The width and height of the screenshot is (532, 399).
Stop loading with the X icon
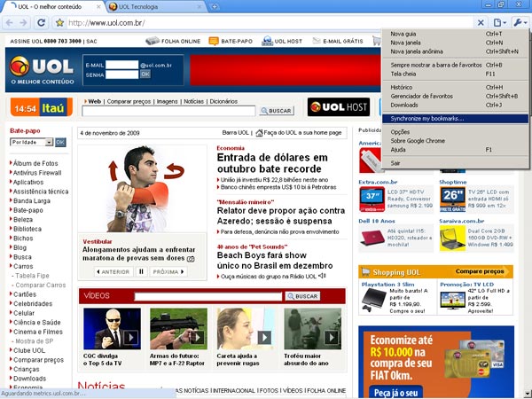pos(481,23)
